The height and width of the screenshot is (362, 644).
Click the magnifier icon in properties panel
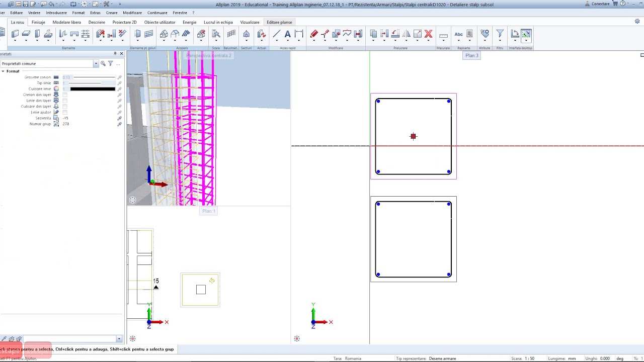pos(103,63)
